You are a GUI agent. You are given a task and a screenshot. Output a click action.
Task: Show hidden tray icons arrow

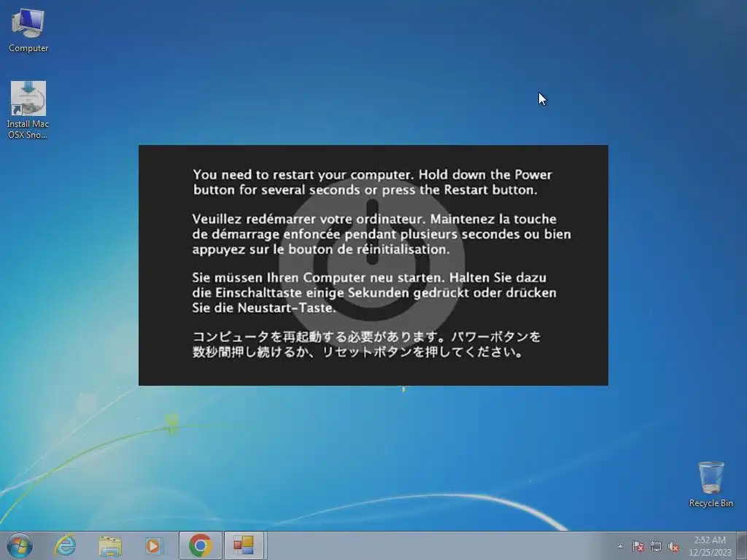620,546
